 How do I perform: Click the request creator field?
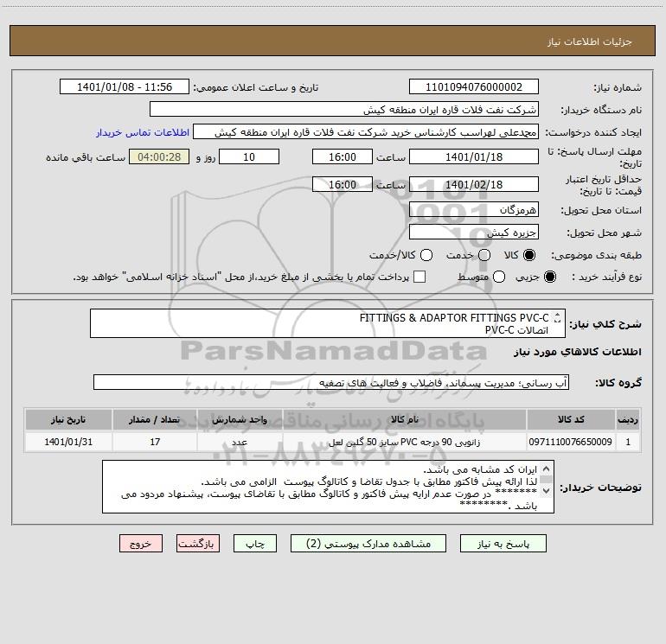point(366,132)
